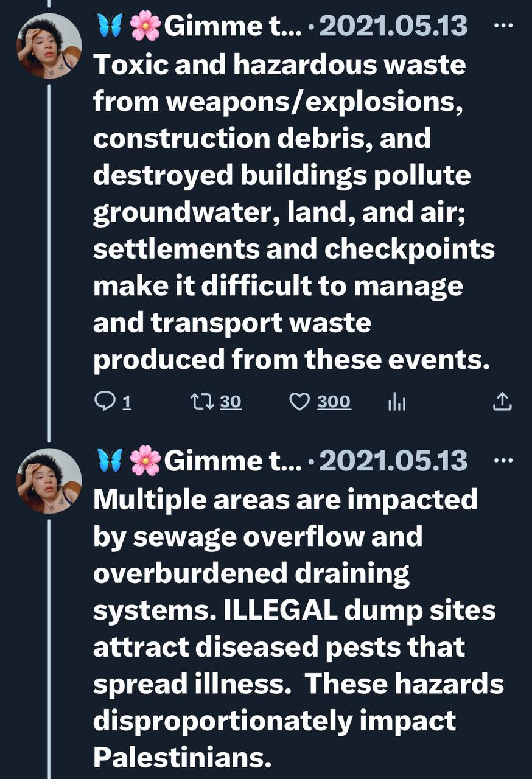Image resolution: width=532 pixels, height=779 pixels.
Task: Click the reply count of 1
Action: [127, 402]
